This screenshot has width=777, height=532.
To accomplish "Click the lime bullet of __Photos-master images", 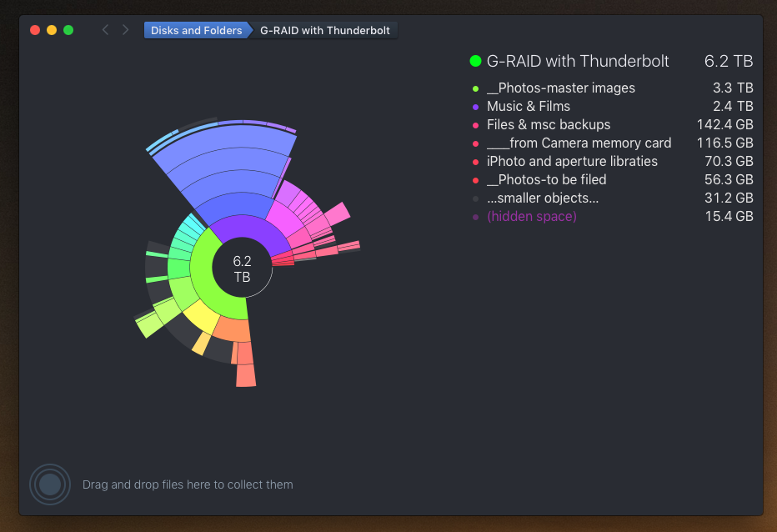I will click(476, 88).
